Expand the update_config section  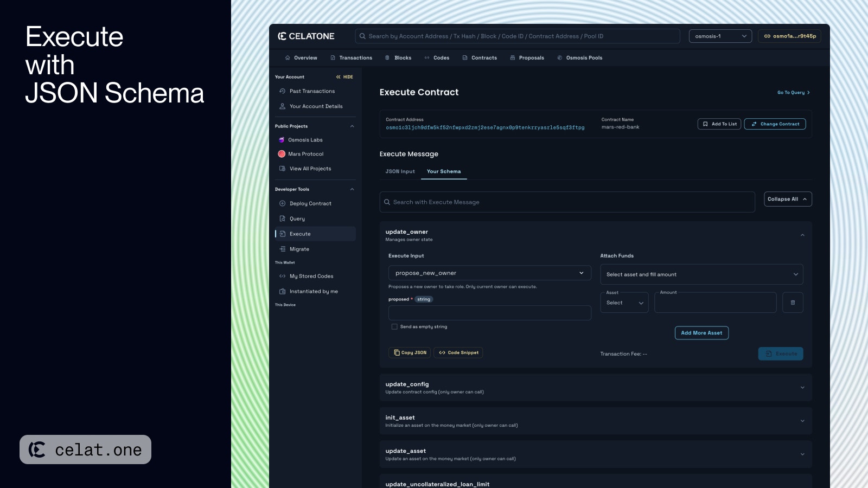(802, 388)
